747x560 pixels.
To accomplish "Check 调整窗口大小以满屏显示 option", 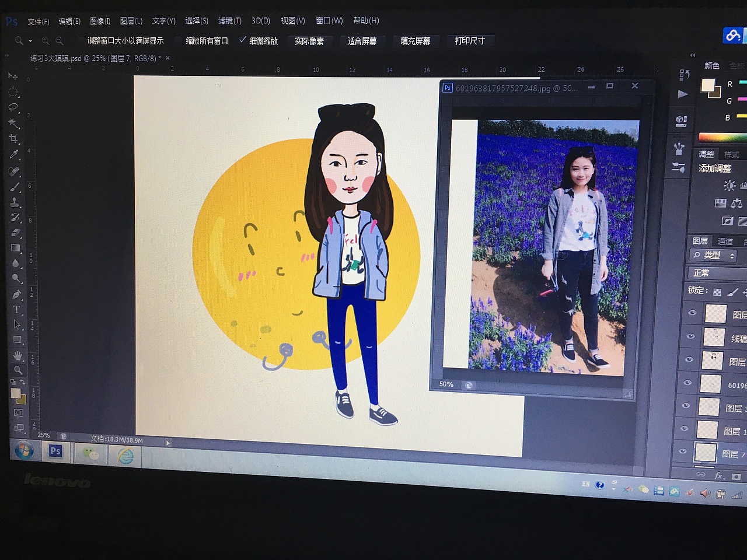I will [121, 41].
